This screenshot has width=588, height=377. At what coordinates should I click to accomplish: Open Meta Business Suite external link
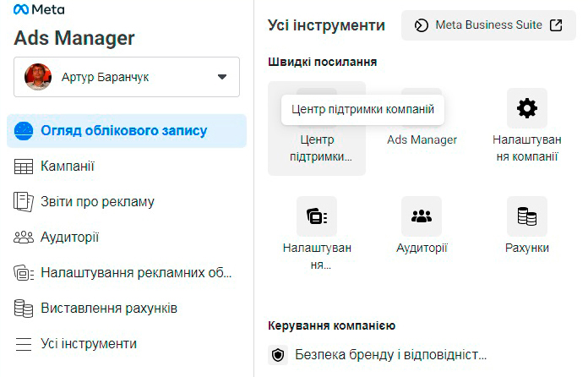point(488,25)
